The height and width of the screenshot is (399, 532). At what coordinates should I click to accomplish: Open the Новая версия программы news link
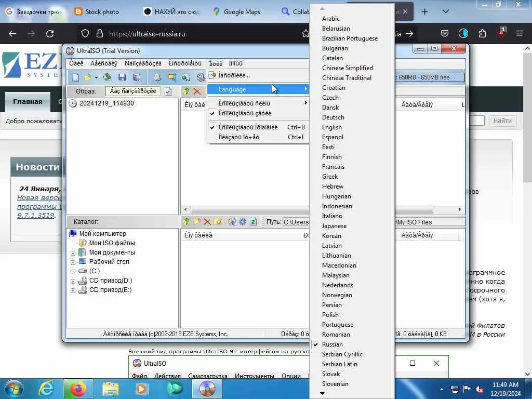coord(40,206)
